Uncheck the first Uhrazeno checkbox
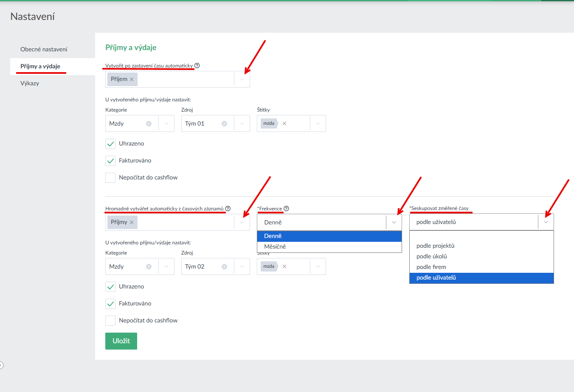Screen dimensions: 574x392 pyautogui.click(x=110, y=144)
